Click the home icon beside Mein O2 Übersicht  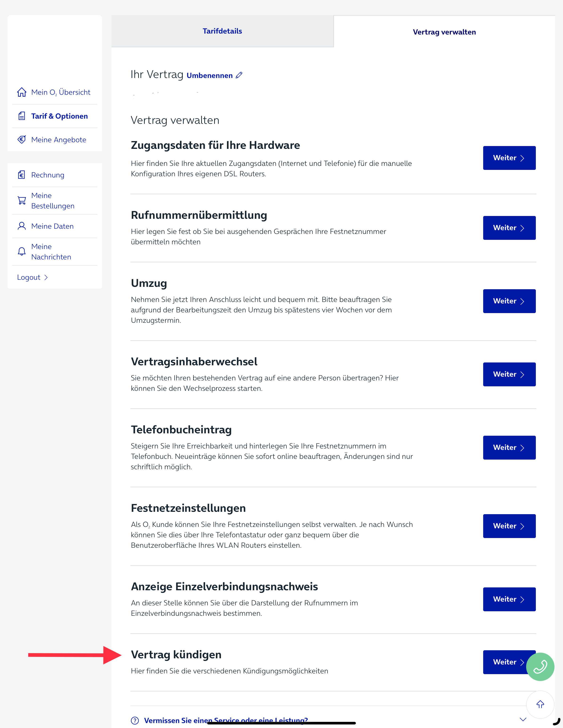pos(22,92)
